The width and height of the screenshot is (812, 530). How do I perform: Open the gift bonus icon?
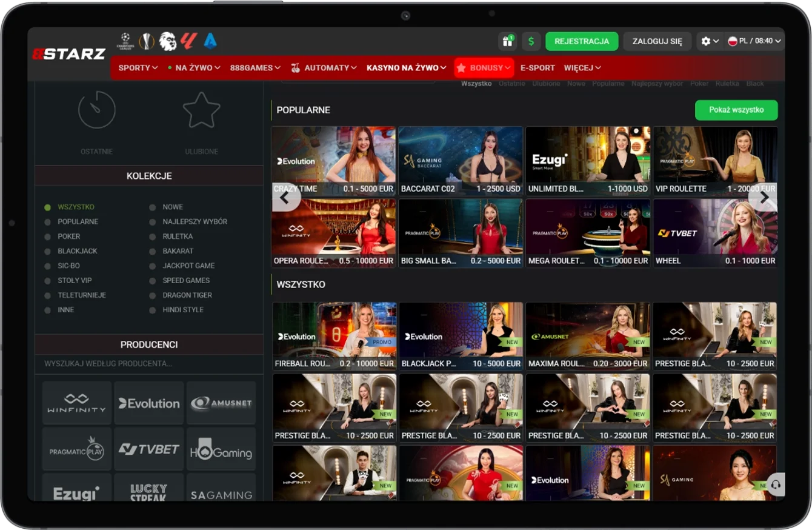click(507, 41)
